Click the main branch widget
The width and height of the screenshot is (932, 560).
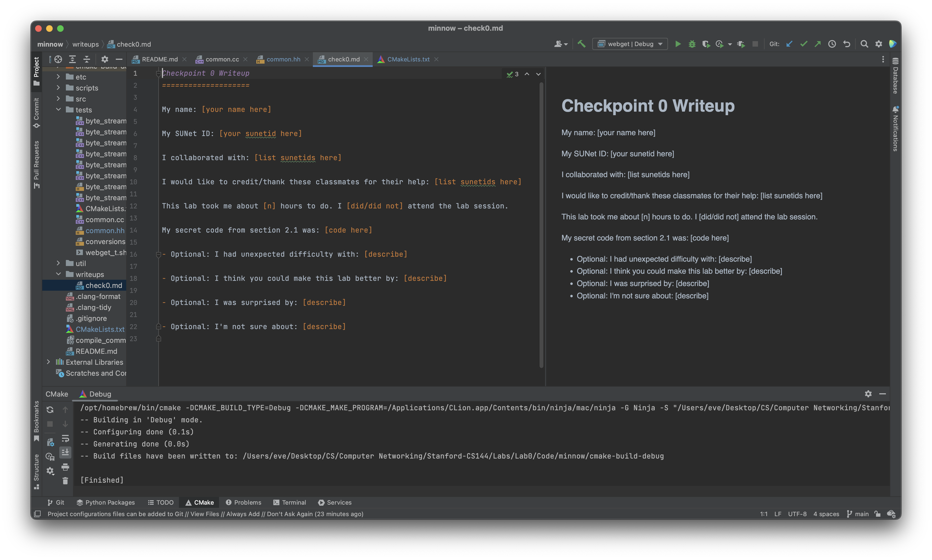(x=858, y=514)
